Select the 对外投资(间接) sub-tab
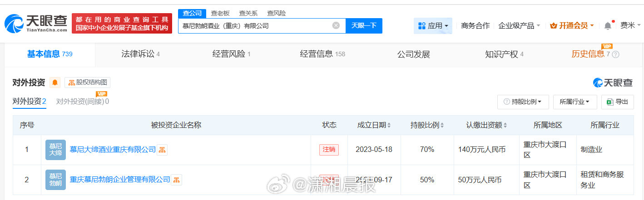Viewport: 644px width, 200px height. coord(83,102)
